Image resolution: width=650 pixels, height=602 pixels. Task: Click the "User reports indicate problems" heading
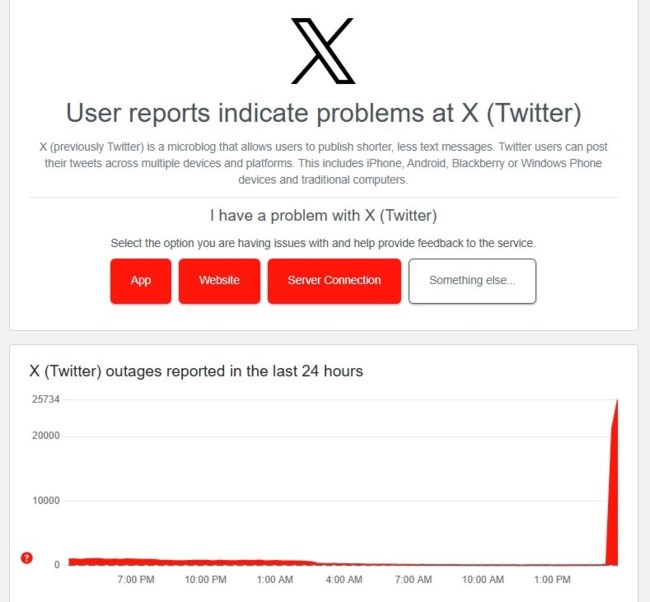pos(323,112)
